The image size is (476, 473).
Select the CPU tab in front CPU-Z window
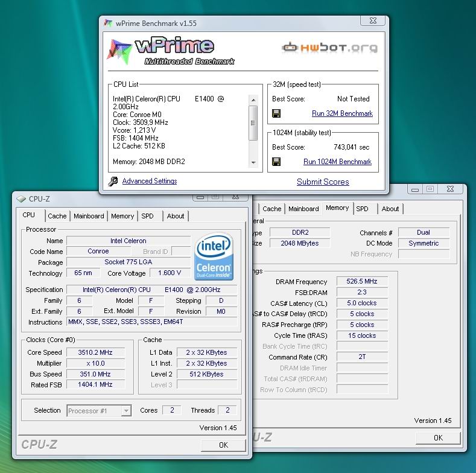(x=29, y=215)
